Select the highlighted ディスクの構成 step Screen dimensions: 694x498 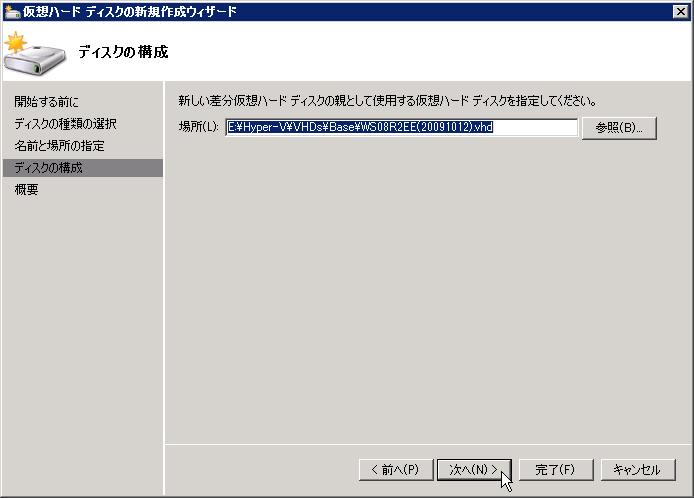coord(83,168)
